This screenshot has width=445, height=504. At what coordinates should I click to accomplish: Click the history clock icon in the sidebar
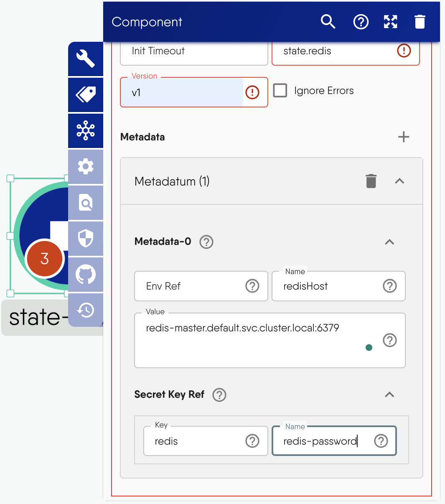(x=86, y=311)
